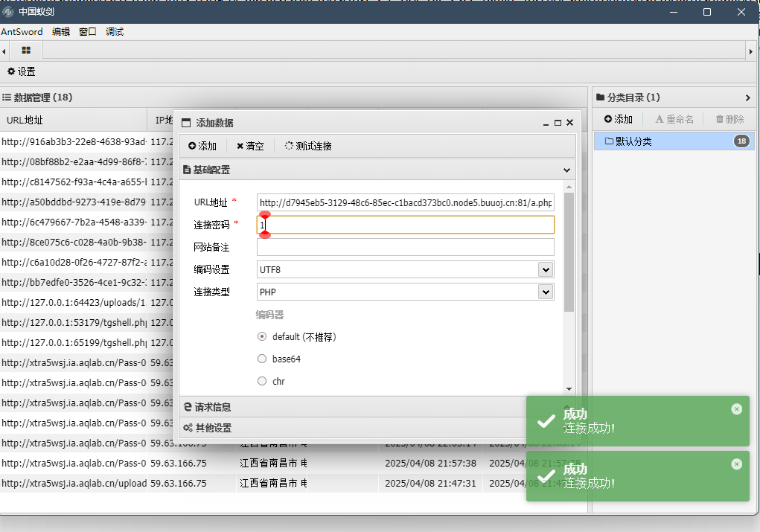The width and height of the screenshot is (760, 532).
Task: Maximize the 添加数据 dialog
Action: [x=558, y=123]
